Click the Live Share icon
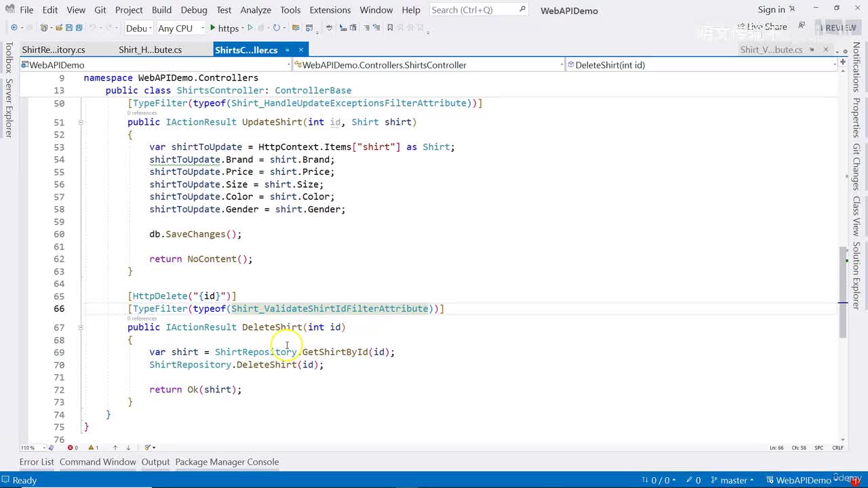The width and height of the screenshot is (868, 488). click(740, 27)
